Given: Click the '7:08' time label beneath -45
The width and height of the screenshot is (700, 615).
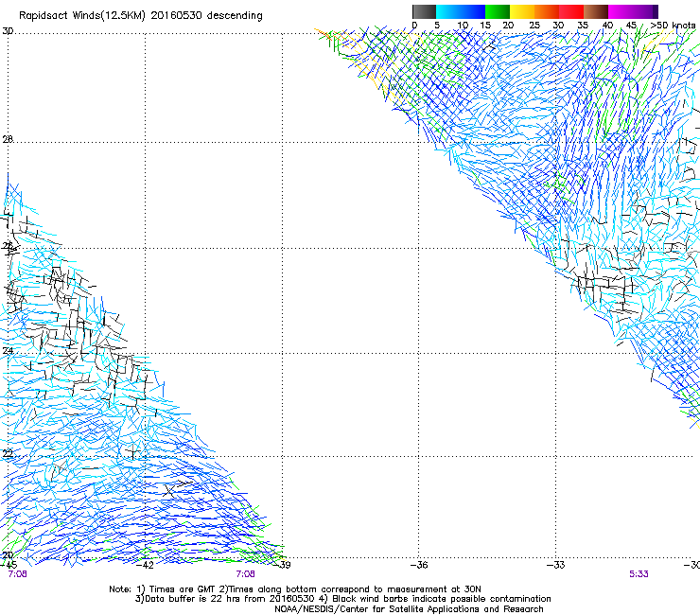Looking at the screenshot, I should (x=17, y=574).
